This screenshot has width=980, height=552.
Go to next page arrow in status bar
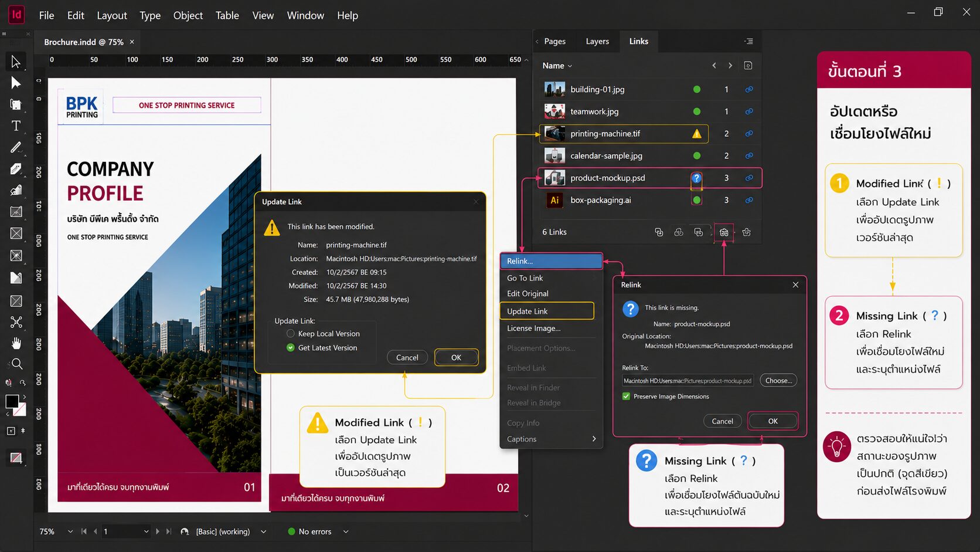coord(157,531)
